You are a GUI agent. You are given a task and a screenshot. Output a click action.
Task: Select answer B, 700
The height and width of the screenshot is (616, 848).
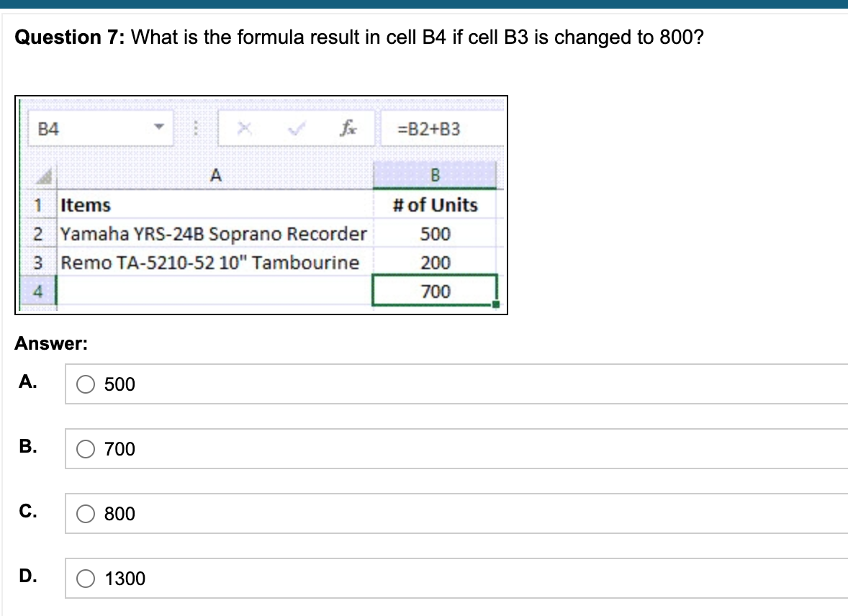point(86,449)
